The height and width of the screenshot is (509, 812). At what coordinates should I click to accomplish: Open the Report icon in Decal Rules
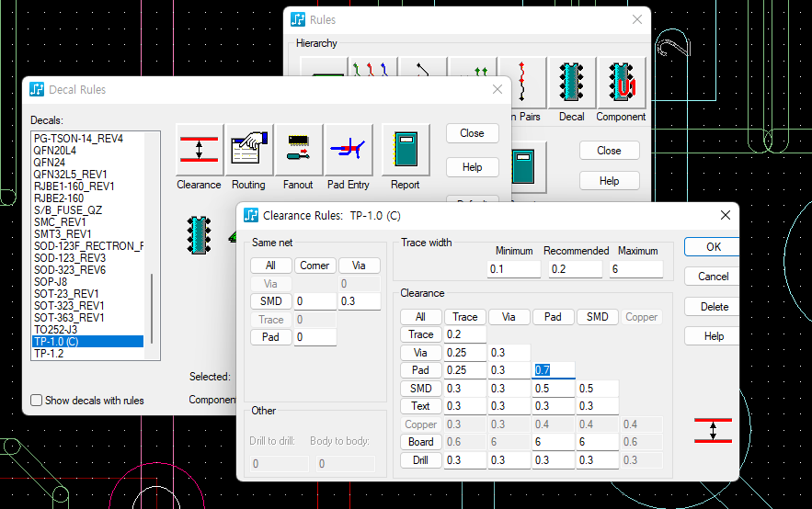click(406, 149)
